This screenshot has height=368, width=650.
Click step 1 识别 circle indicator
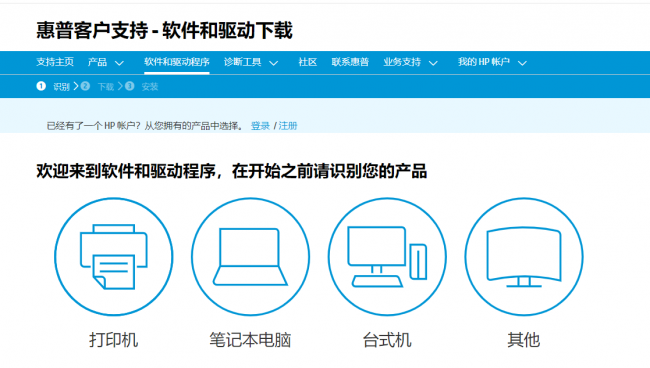(41, 86)
